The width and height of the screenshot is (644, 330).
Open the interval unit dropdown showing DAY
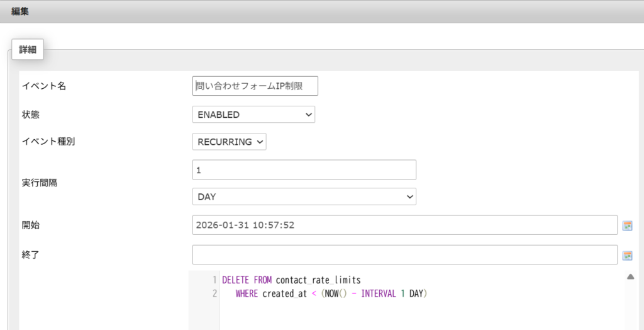(304, 196)
